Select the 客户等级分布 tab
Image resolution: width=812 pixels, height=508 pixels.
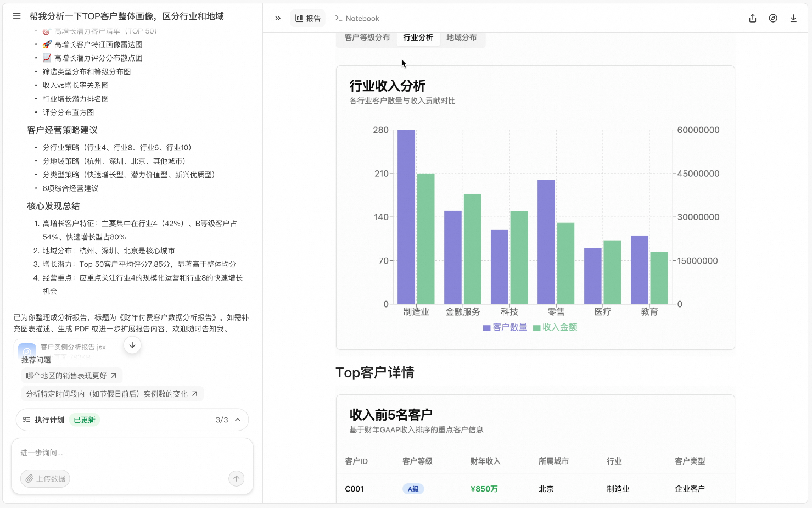[x=367, y=37]
